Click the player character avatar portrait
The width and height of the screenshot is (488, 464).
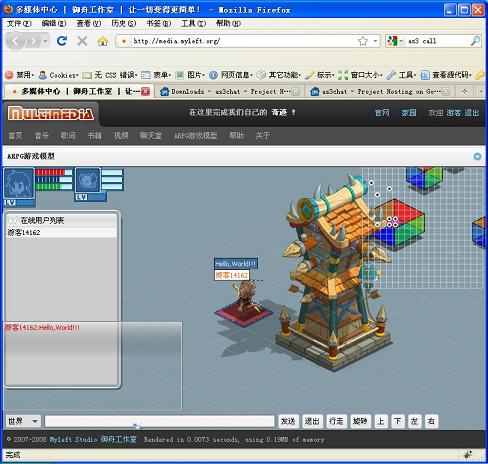pyautogui.click(x=19, y=184)
